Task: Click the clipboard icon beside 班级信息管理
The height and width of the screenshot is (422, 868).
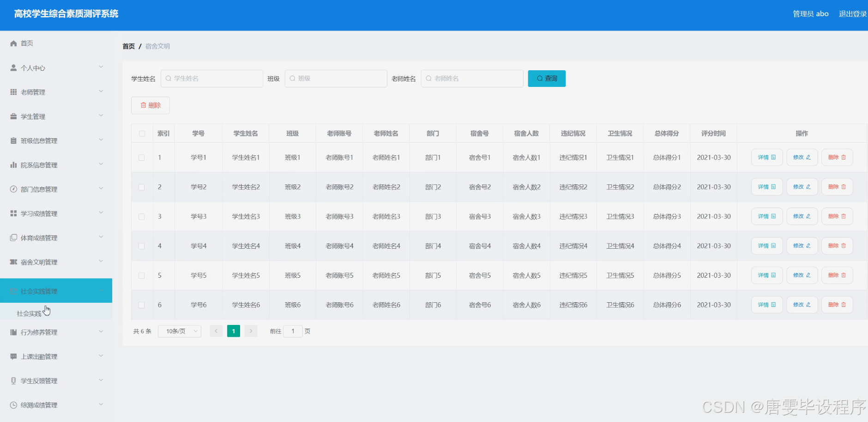Action: tap(13, 141)
